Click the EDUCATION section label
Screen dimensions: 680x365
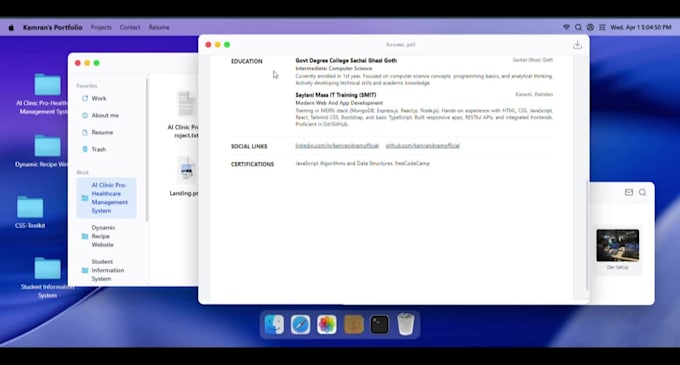(x=247, y=62)
